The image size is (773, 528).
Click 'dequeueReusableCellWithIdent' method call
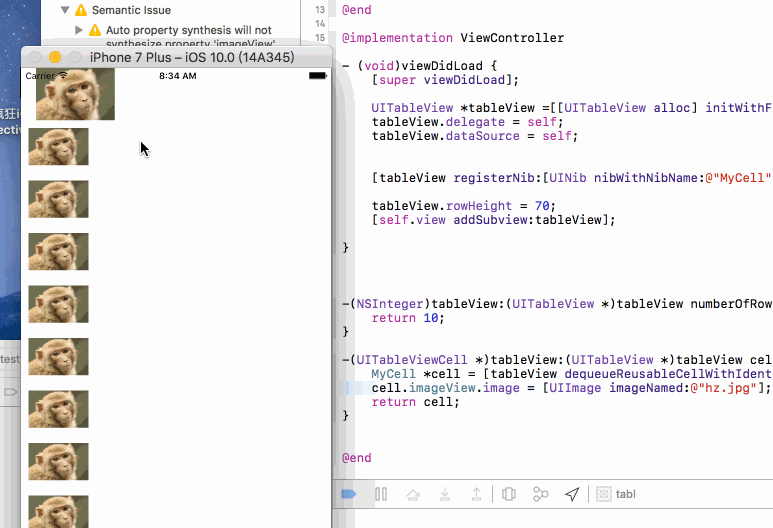[668, 374]
